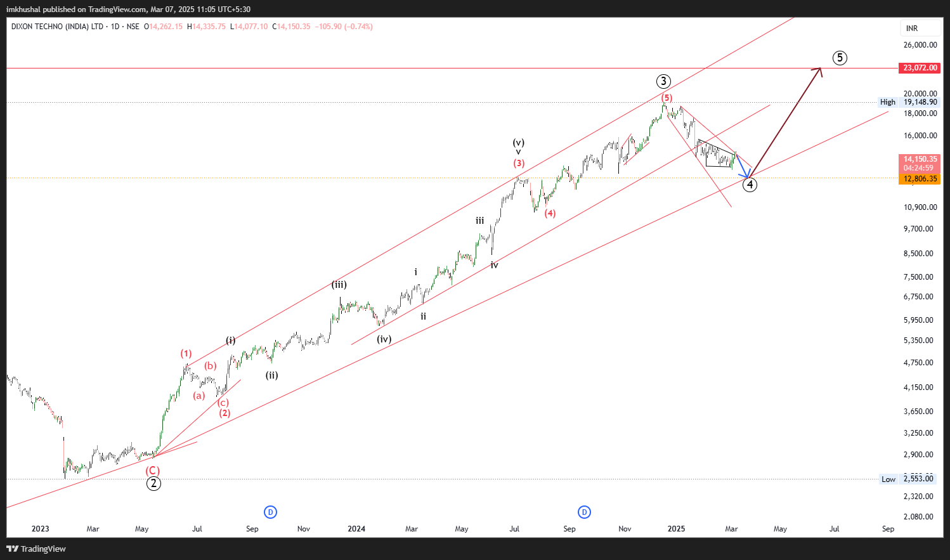950x560 pixels.
Task: Click the small ii wave label
Action: click(424, 316)
